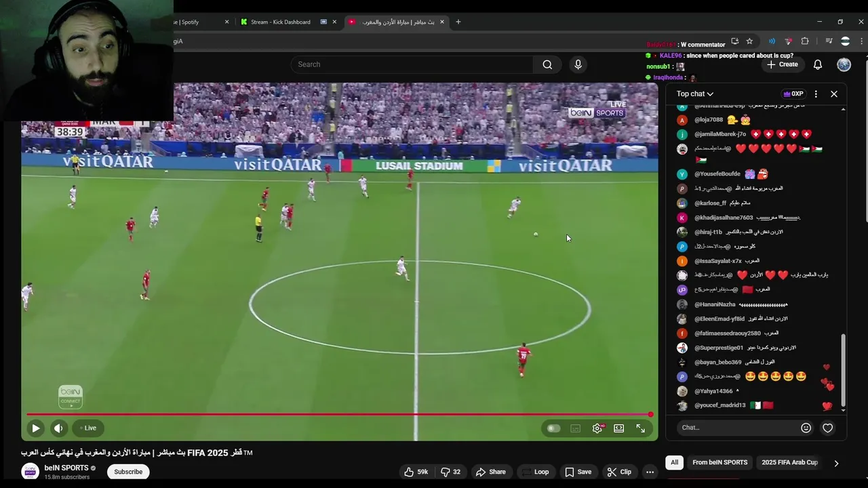Share this live video
This screenshot has width=868, height=488.
click(491, 472)
